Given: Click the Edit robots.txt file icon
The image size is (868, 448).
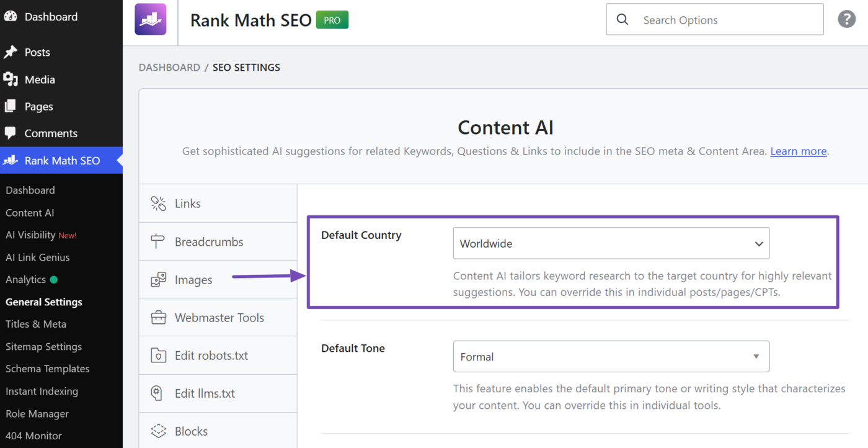Looking at the screenshot, I should 159,356.
